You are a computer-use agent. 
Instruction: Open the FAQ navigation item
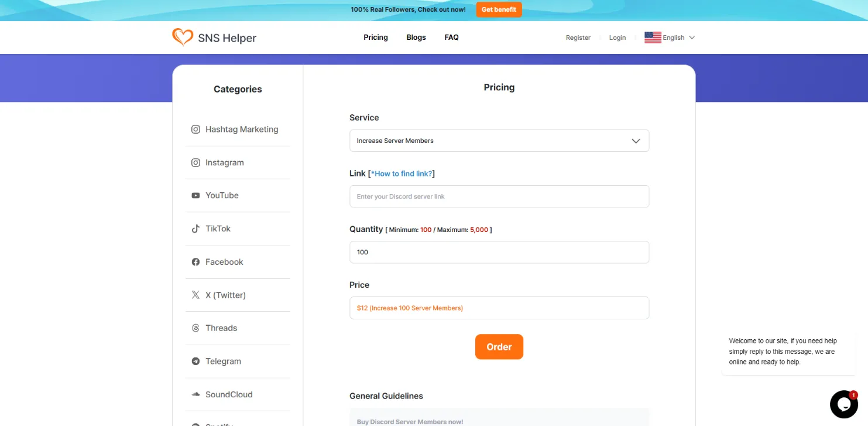[451, 38]
